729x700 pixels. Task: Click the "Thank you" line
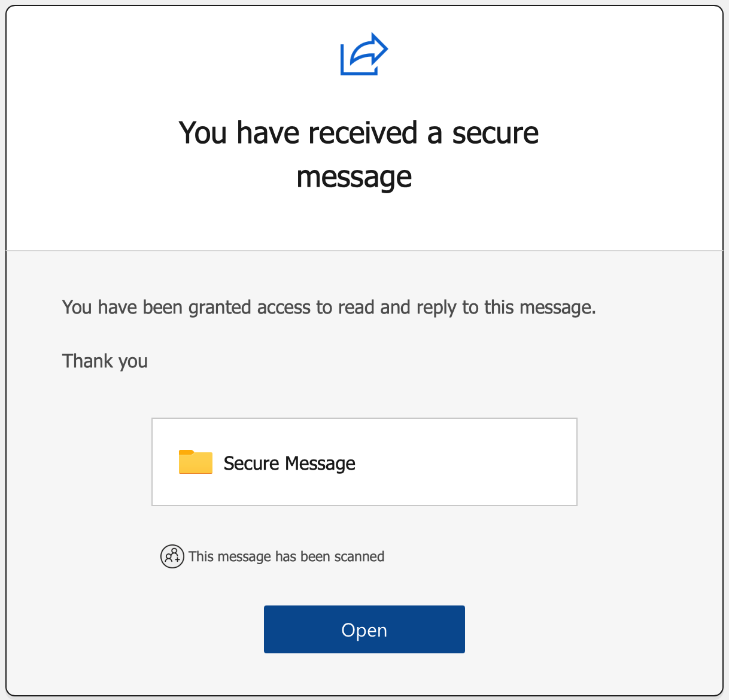coord(105,361)
